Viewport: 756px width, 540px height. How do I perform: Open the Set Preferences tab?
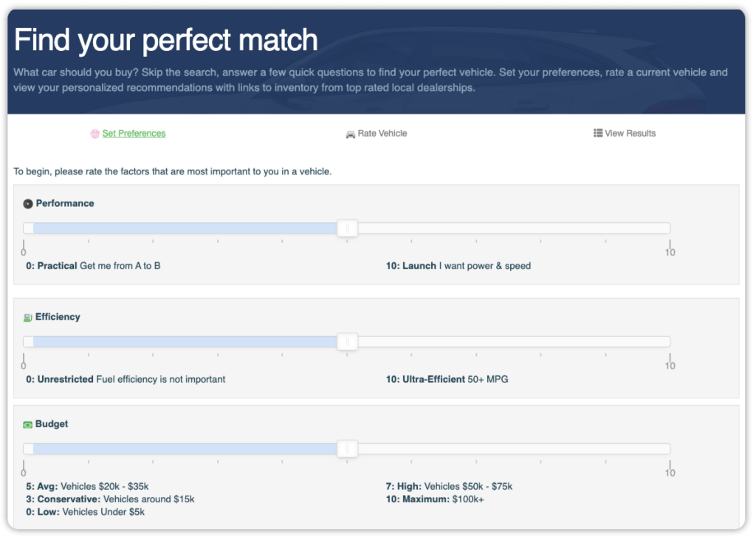134,133
